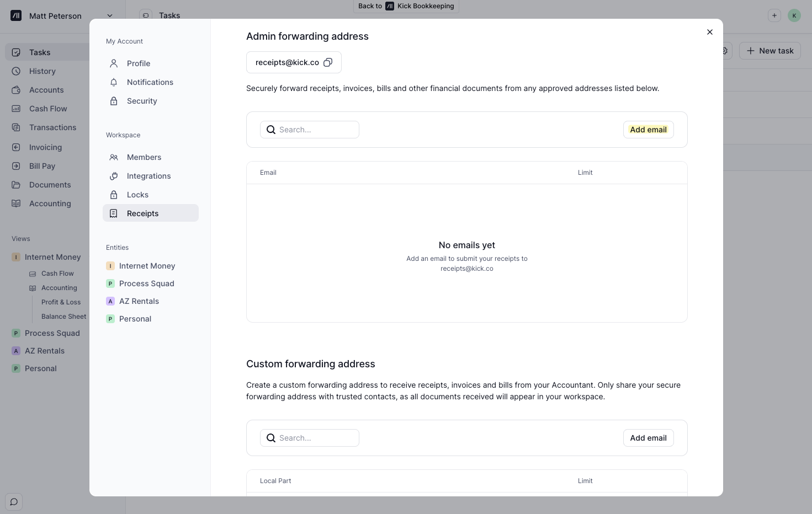The height and width of the screenshot is (514, 812).
Task: Click Add email for custom forwarding
Action: pyautogui.click(x=648, y=438)
